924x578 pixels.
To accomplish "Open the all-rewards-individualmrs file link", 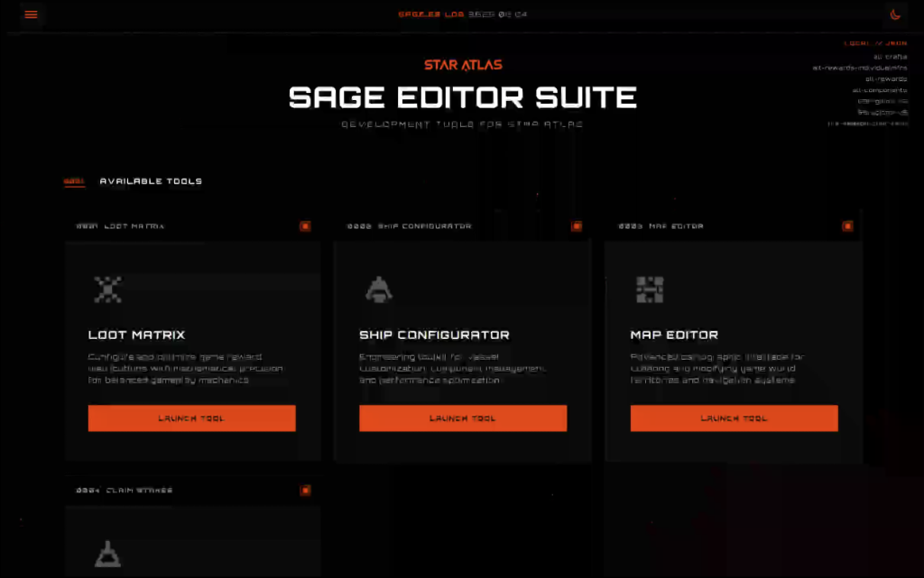I will (859, 68).
